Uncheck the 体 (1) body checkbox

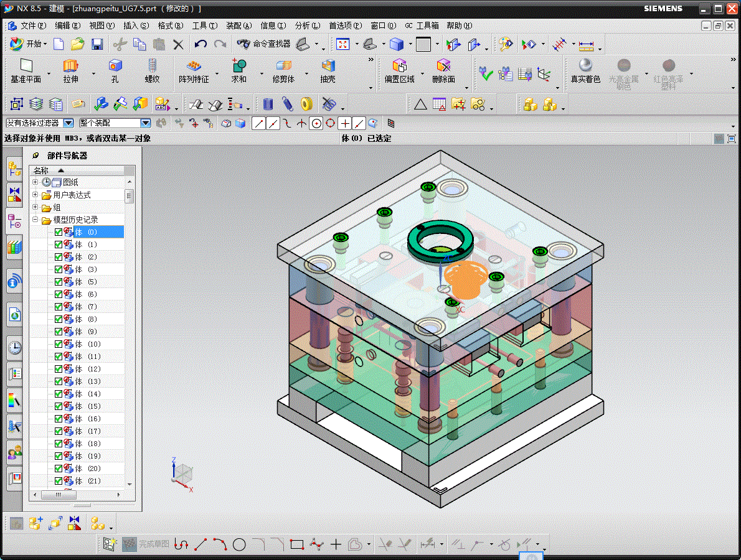(59, 245)
